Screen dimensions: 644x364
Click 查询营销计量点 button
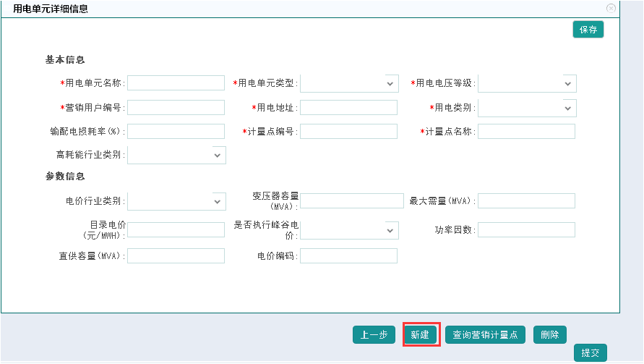point(484,335)
